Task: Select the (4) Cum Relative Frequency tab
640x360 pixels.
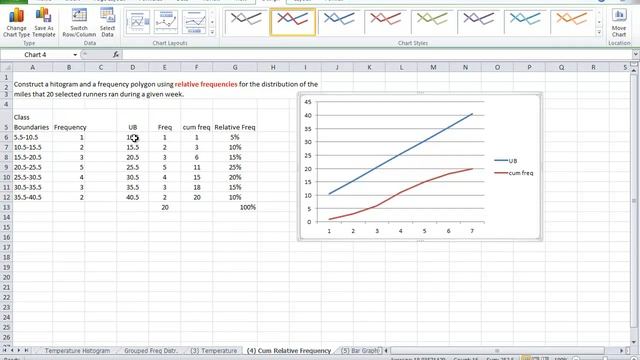Action: tap(289, 351)
